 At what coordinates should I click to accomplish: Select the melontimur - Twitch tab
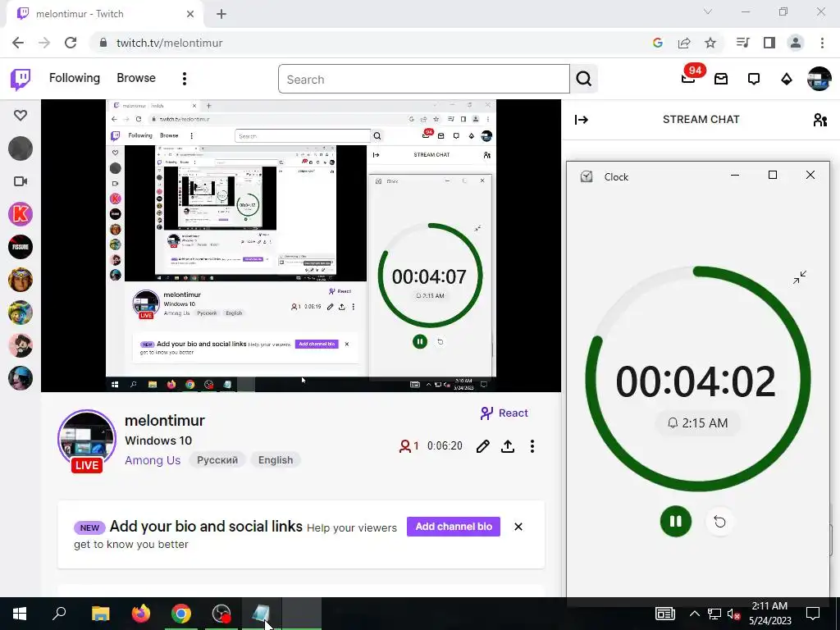coord(105,14)
